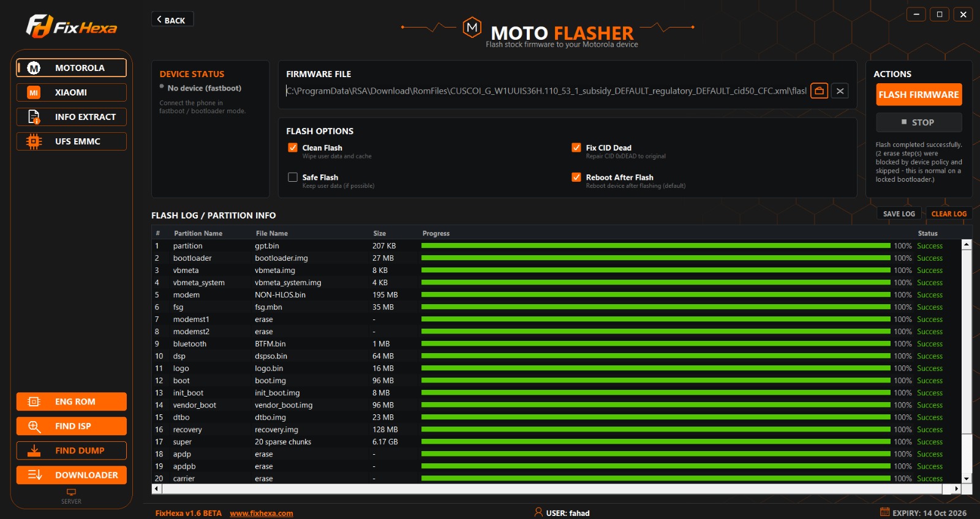The image size is (980, 519).
Task: Select the MOTOROLA sidebar tab
Action: (x=72, y=68)
